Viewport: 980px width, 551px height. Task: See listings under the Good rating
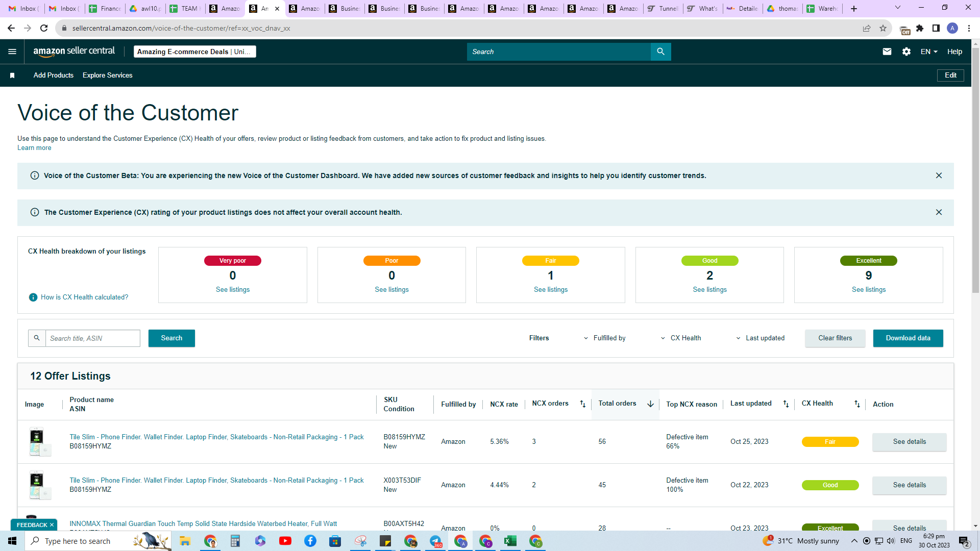(709, 290)
